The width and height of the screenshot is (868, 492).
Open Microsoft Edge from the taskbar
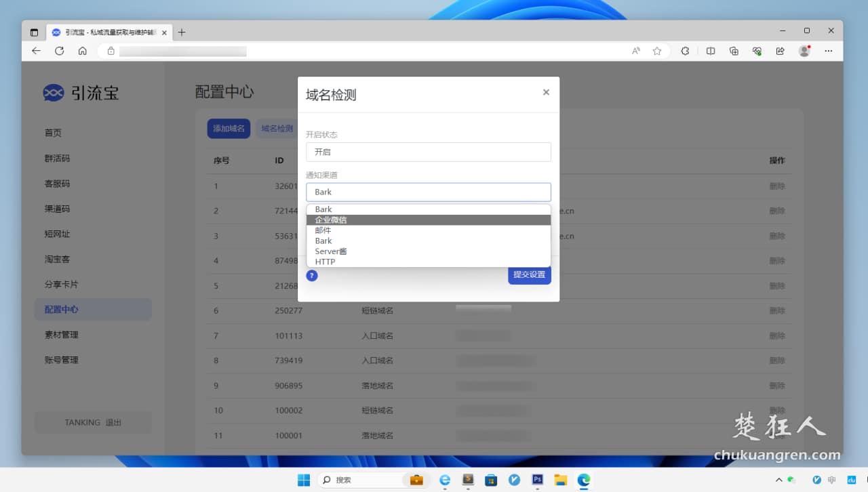point(583,480)
